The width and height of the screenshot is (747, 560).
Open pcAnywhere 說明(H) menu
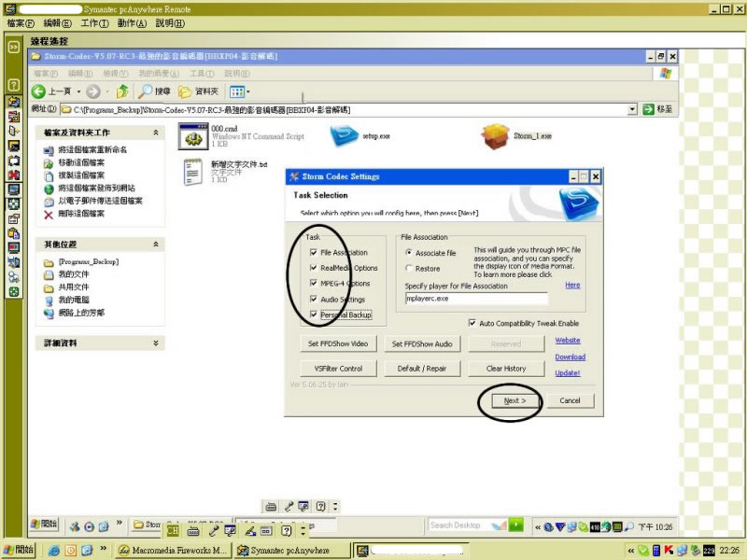(170, 23)
